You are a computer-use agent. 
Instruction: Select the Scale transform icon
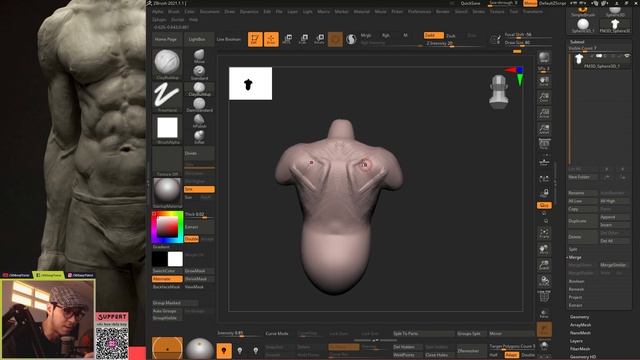click(303, 39)
